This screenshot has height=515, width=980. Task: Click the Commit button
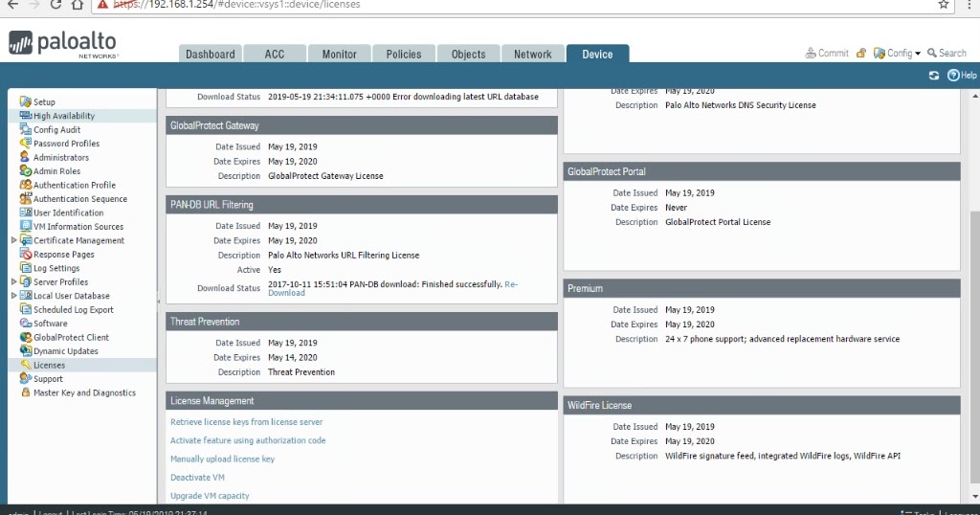(827, 53)
